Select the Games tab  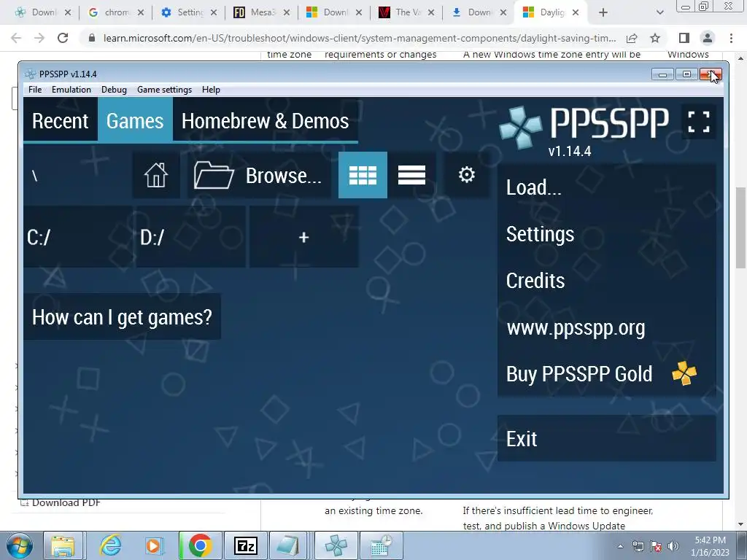(x=135, y=121)
